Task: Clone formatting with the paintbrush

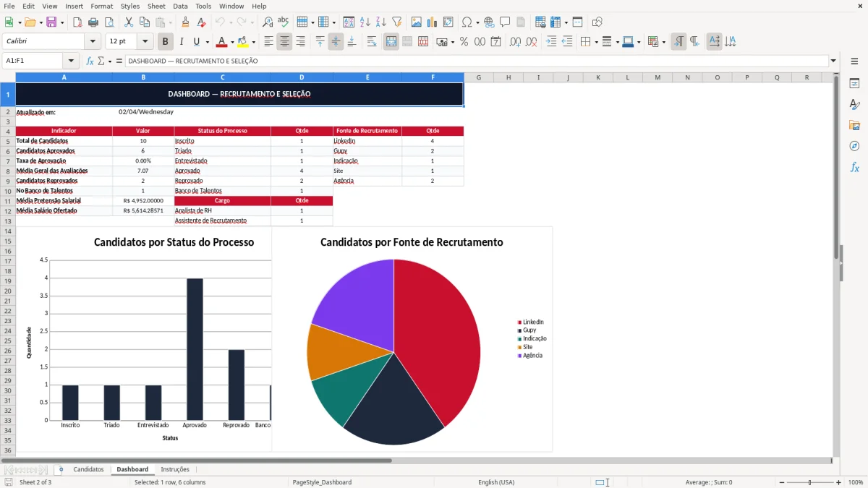Action: (x=185, y=22)
